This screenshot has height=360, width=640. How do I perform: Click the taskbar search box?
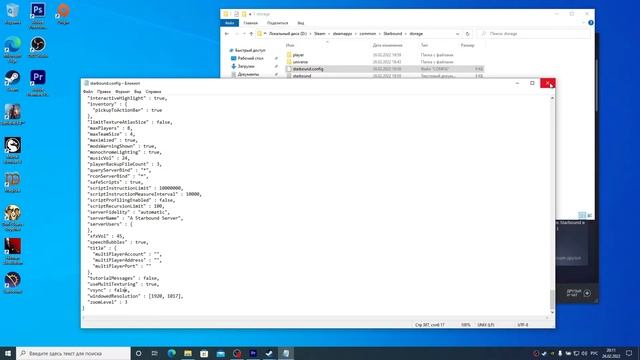point(73,353)
